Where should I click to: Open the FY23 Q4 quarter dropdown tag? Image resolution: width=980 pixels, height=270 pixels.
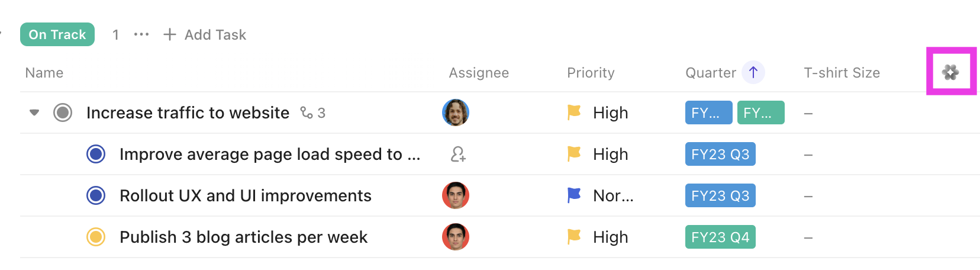tap(720, 237)
